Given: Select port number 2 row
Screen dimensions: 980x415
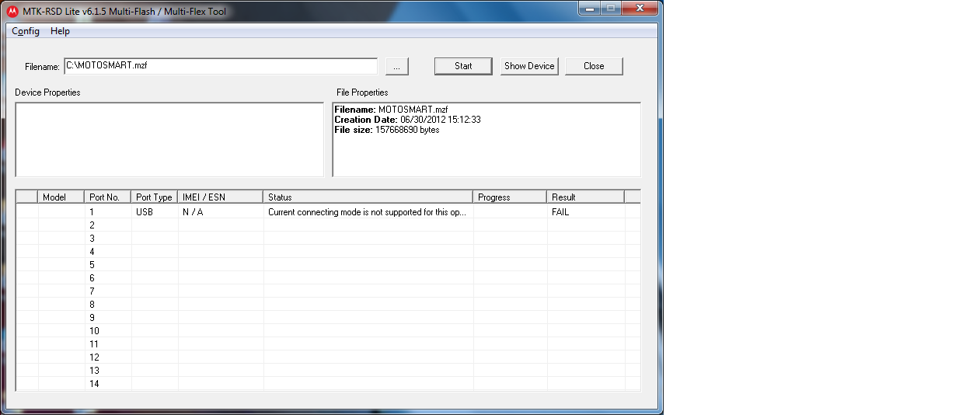Looking at the screenshot, I should (328, 225).
